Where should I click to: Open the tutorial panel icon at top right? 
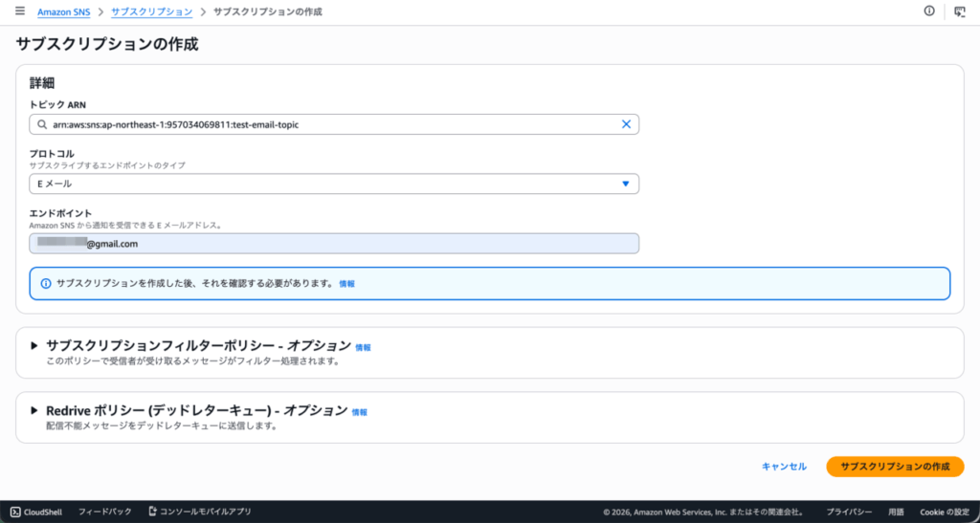(x=960, y=11)
